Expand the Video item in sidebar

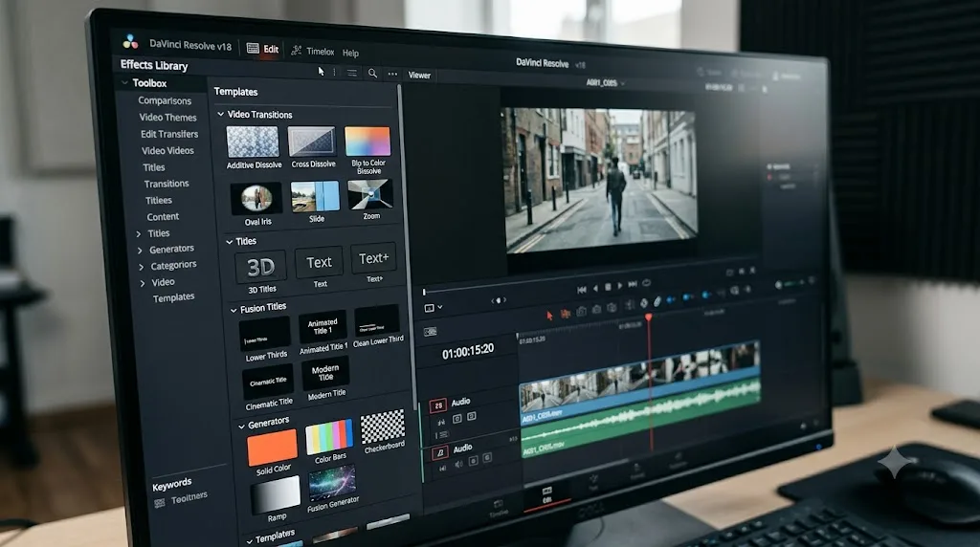tap(143, 283)
